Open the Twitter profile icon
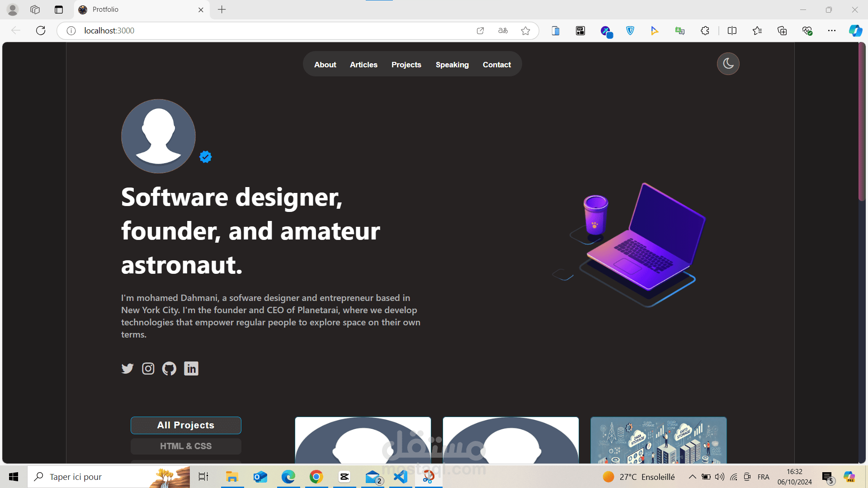Screen dimensions: 868x488 point(127,369)
